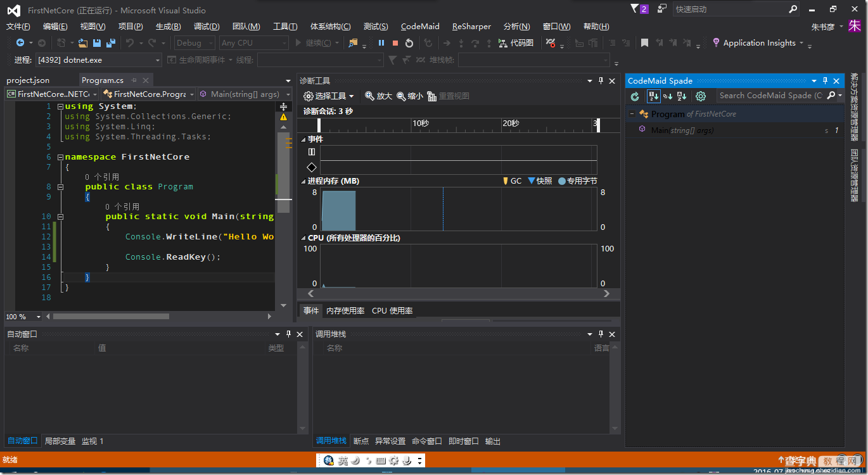
Task: Toggle 快照 snapshot legend marker
Action: tap(540, 181)
